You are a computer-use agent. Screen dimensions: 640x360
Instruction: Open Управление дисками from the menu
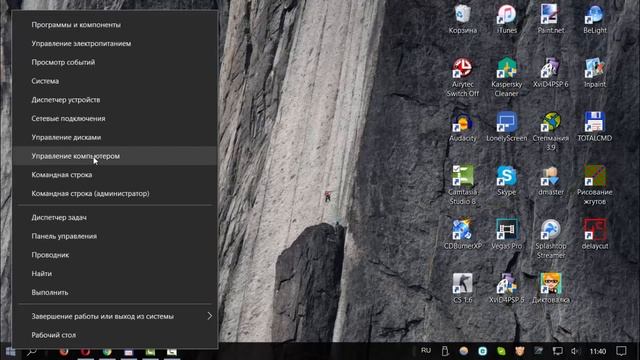tap(115, 137)
